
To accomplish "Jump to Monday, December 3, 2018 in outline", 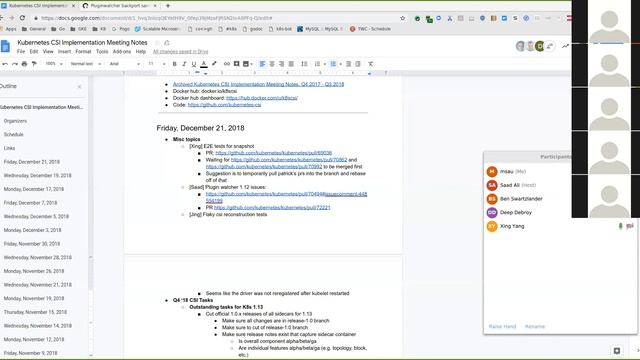I will tap(32, 230).
